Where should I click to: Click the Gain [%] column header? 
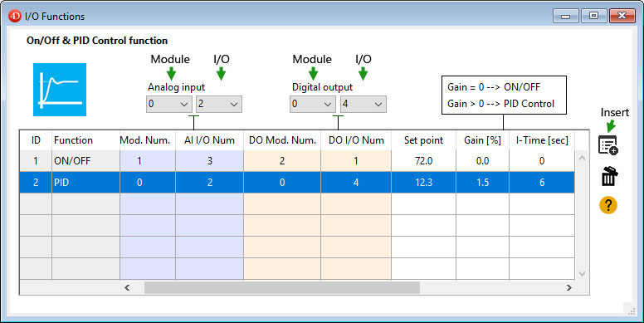pyautogui.click(x=483, y=140)
